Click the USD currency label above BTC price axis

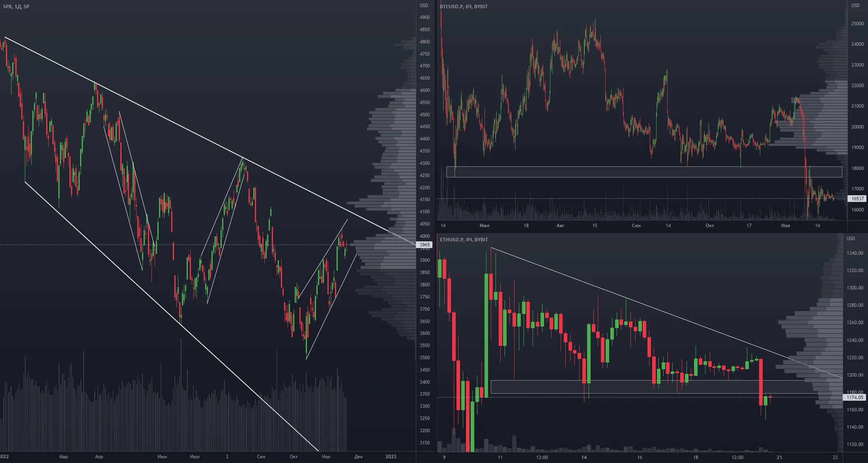[x=855, y=5]
